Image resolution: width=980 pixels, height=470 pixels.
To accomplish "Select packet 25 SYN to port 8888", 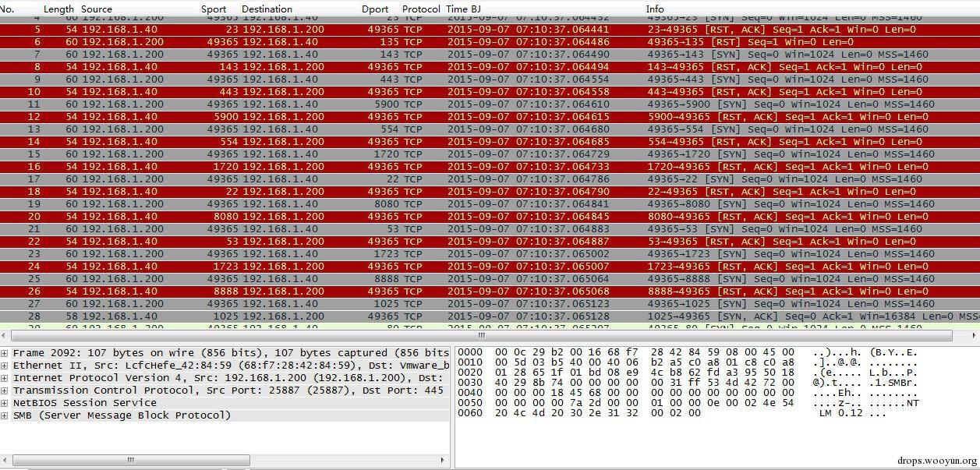I will pyautogui.click(x=490, y=279).
